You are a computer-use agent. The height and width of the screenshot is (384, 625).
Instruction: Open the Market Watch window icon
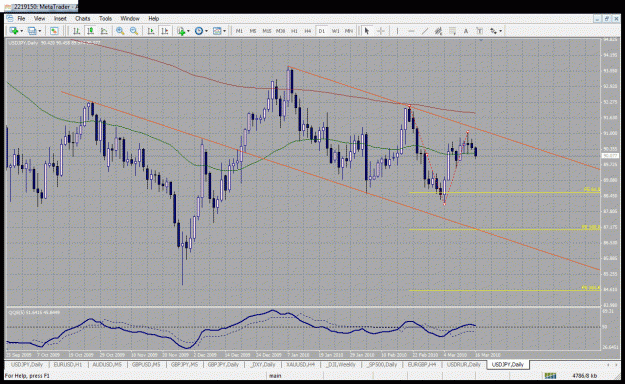[54, 31]
